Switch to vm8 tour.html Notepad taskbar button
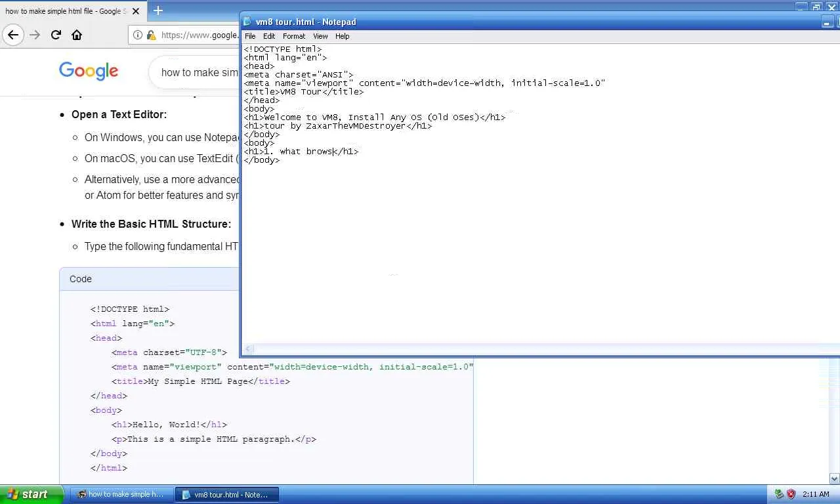Screen dimensions: 840x504 [x=227, y=494]
